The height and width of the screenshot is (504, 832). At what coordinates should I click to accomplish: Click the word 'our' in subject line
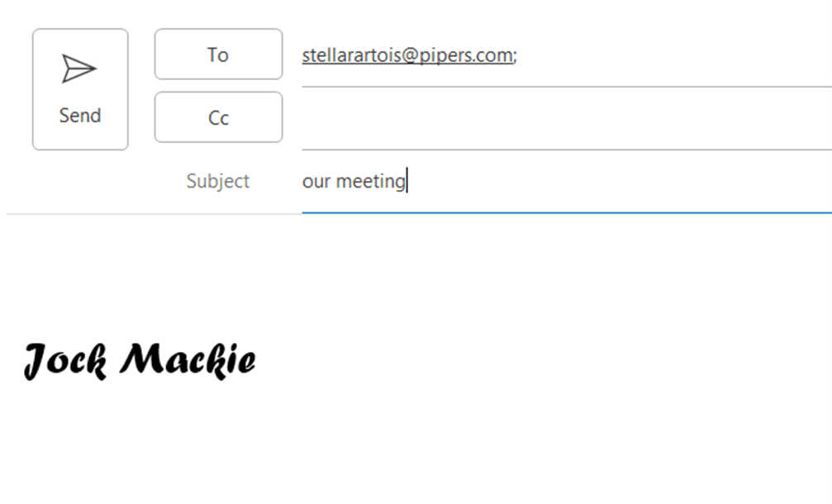pos(316,182)
